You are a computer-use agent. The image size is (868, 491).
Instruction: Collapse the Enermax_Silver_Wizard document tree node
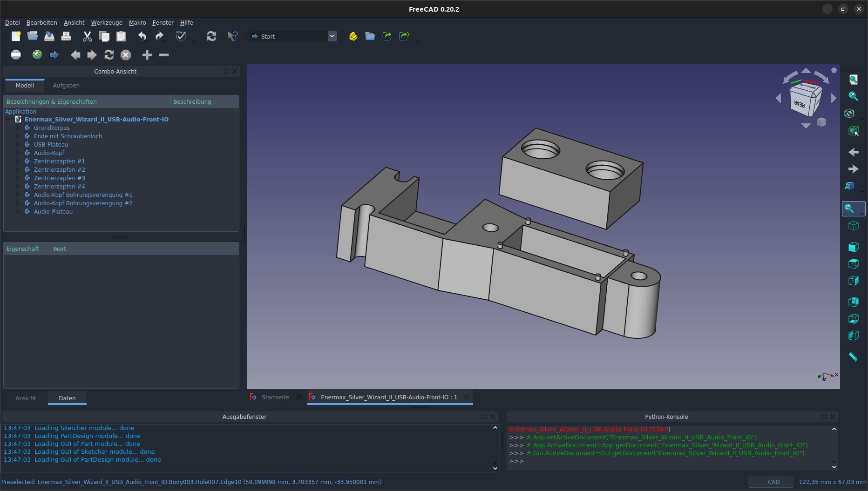(8, 120)
